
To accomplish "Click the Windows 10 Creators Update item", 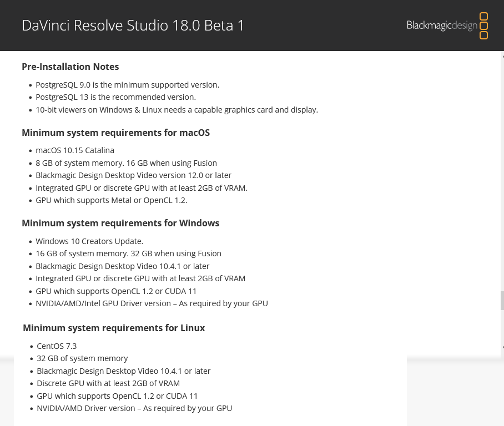I will 89,241.
